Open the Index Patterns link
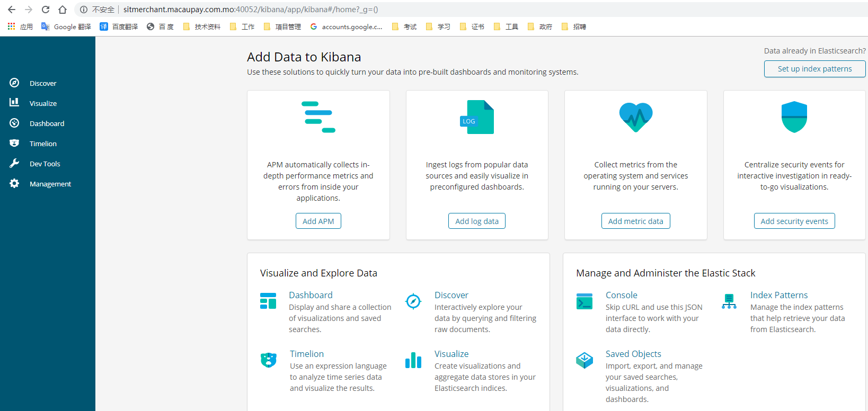The height and width of the screenshot is (411, 868). (x=779, y=295)
